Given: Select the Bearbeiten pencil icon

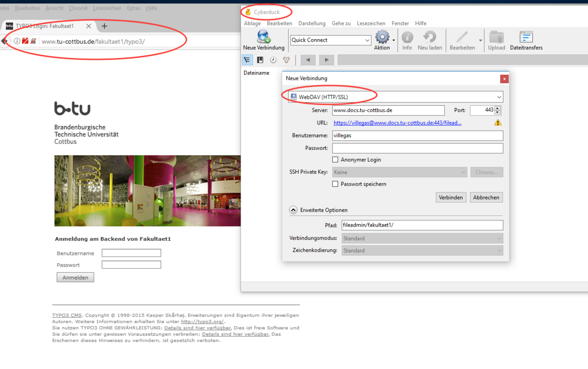Looking at the screenshot, I should click(461, 37).
